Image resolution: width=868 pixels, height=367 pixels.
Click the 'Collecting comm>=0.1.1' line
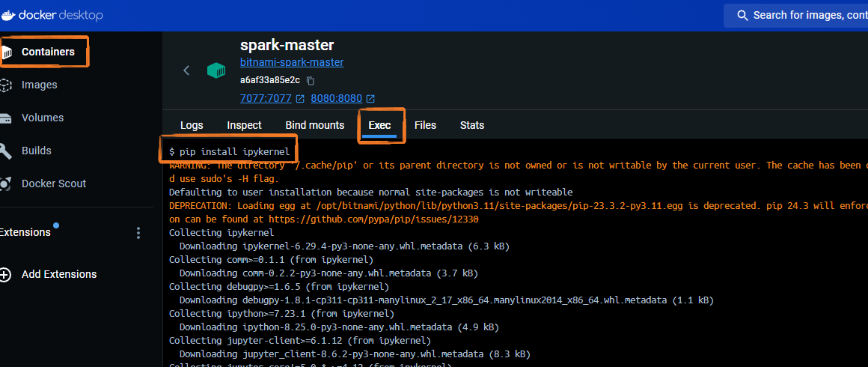(271, 259)
